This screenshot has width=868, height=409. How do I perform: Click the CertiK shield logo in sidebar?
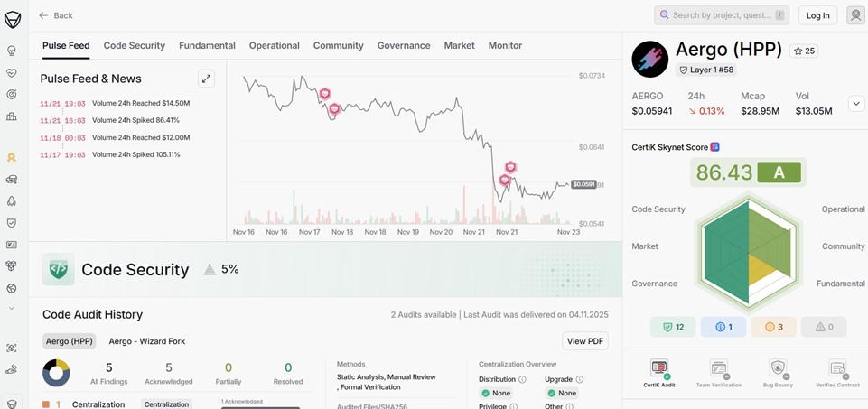13,17
